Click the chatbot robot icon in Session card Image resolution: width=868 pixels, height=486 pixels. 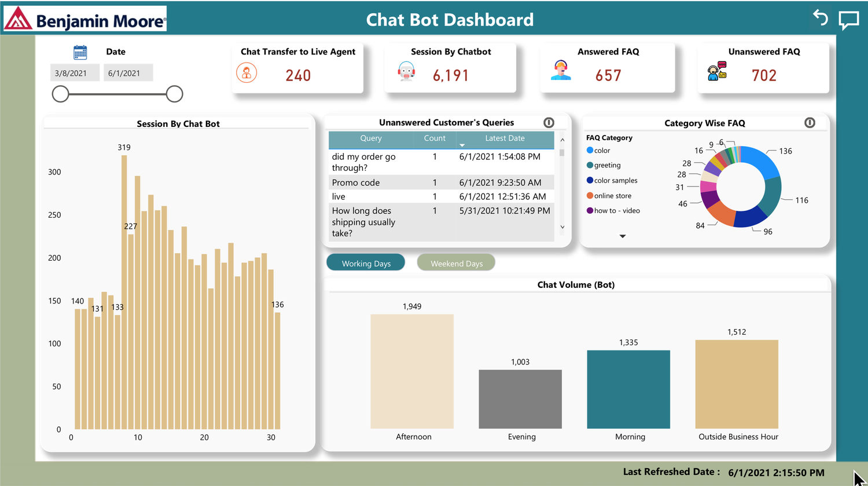tap(407, 72)
